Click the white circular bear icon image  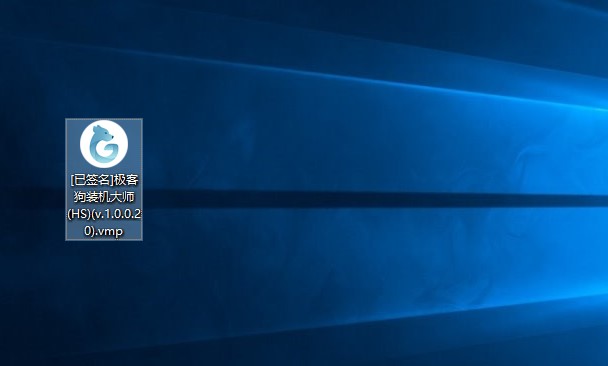click(x=104, y=144)
